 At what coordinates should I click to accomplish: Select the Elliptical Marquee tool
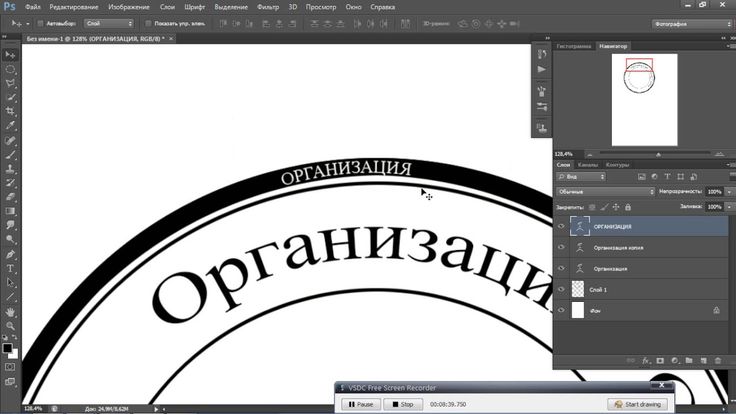10,69
